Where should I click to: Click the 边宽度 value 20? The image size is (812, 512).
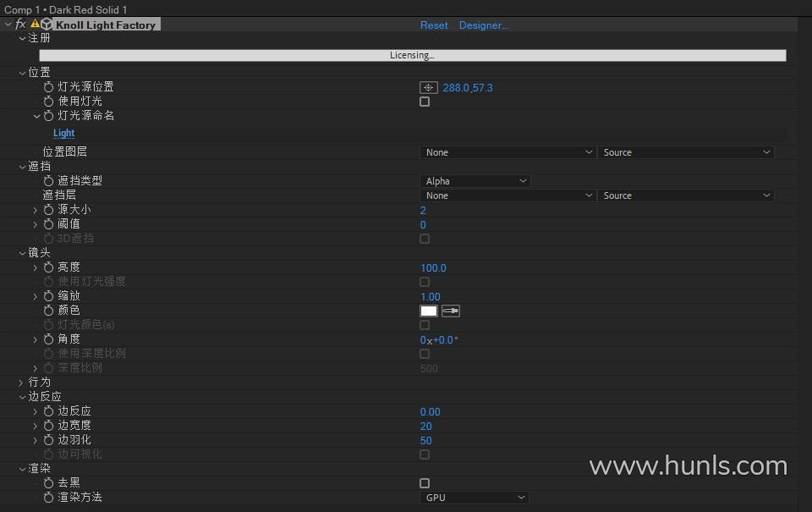coord(425,426)
